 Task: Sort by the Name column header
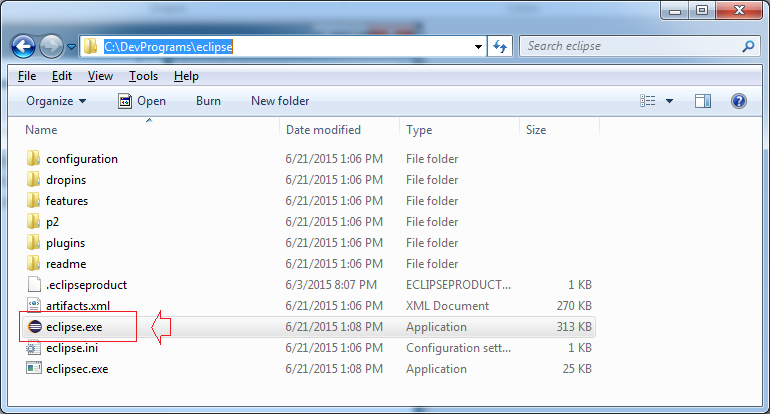coord(41,130)
